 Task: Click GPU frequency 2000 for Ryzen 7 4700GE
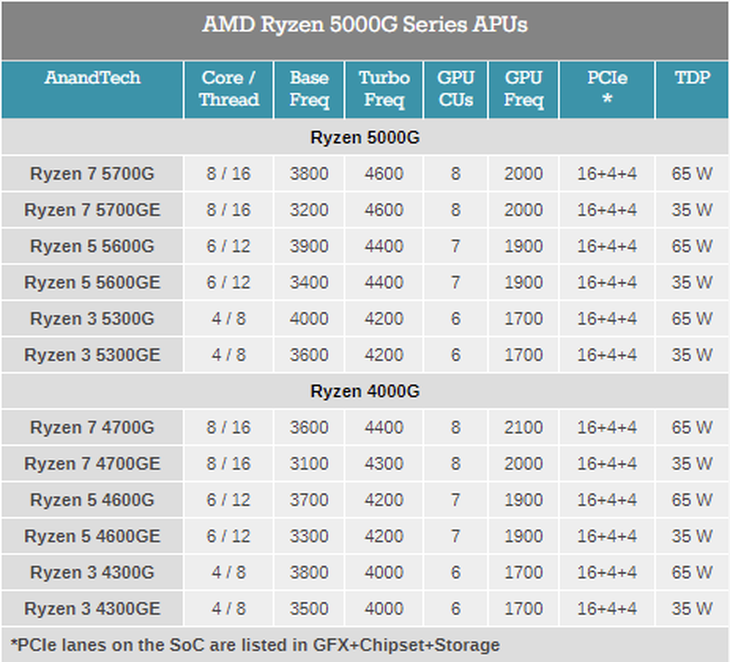[x=524, y=464]
